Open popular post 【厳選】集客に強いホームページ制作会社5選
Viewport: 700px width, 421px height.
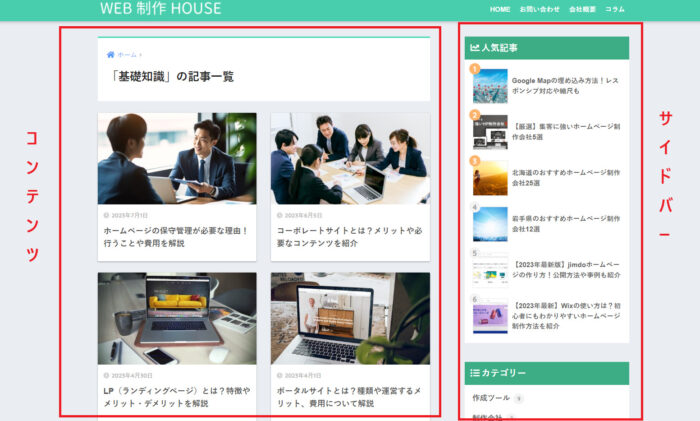[566, 132]
